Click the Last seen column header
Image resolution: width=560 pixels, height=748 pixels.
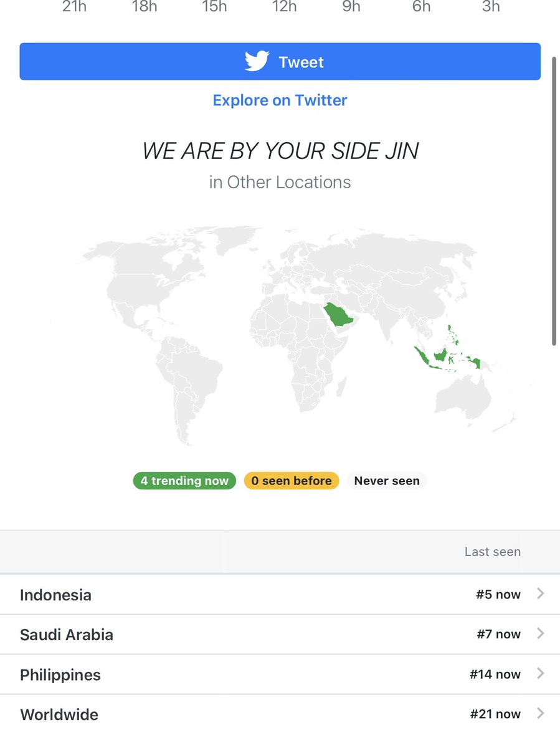[x=492, y=552]
